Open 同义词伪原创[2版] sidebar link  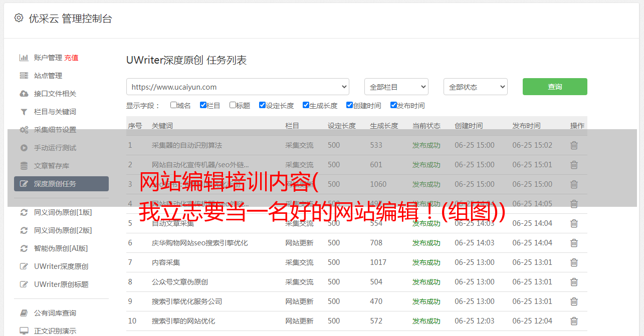tap(63, 230)
